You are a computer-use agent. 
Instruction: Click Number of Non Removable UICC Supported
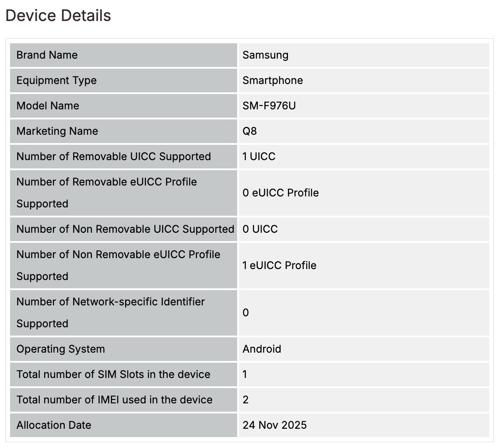pyautogui.click(x=125, y=229)
